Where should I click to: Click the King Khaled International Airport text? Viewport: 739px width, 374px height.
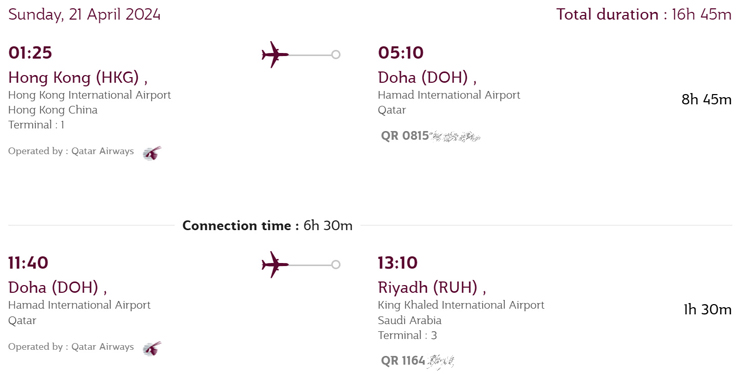coord(461,305)
